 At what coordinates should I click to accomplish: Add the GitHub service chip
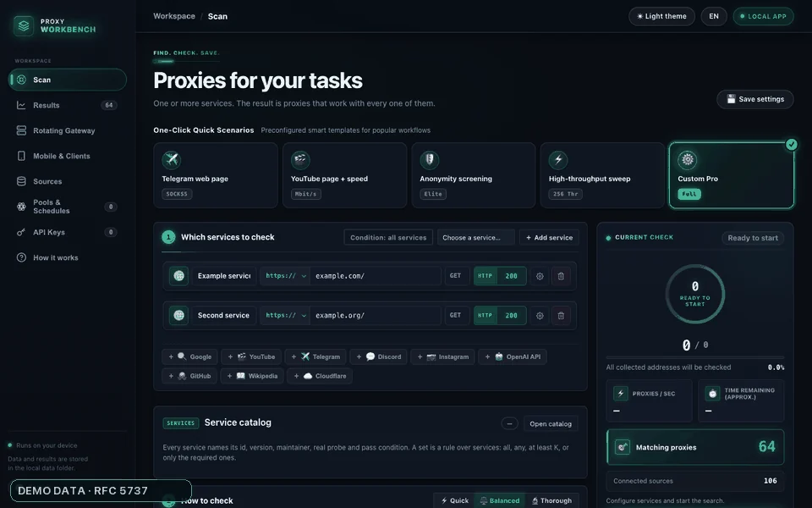[x=189, y=376]
